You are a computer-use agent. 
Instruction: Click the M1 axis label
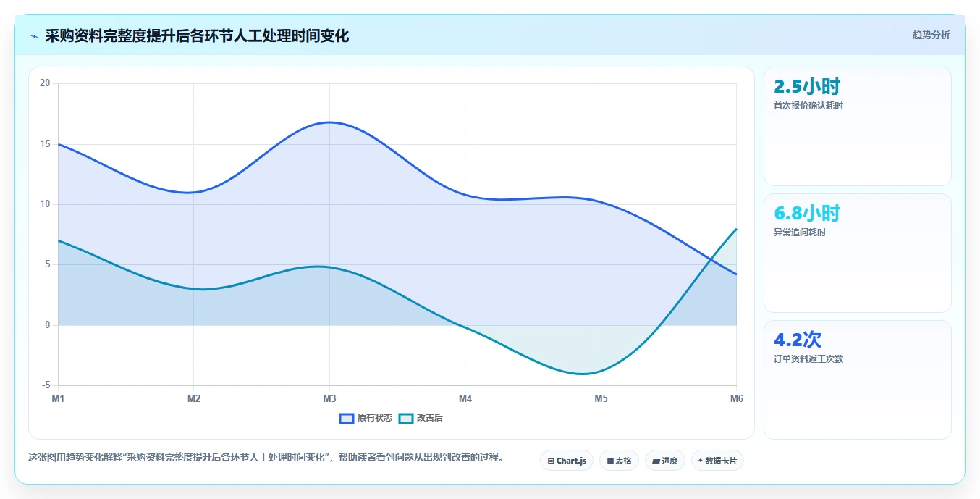[58, 398]
